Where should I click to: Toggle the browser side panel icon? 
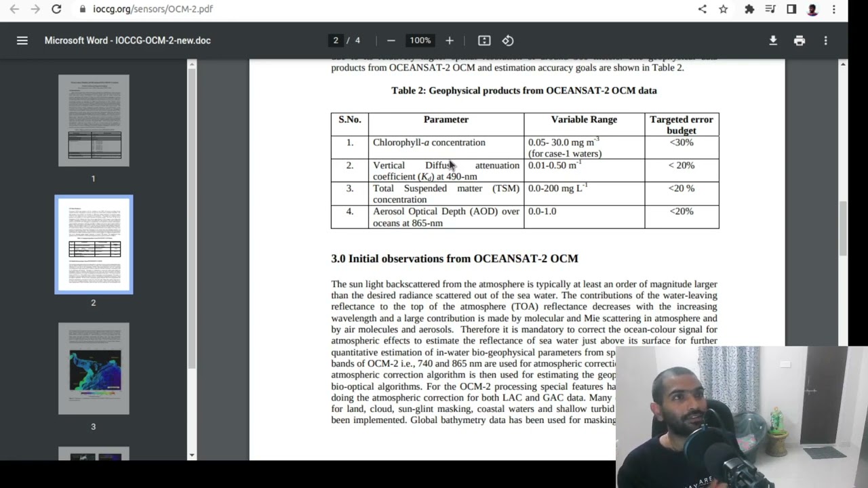tap(791, 9)
